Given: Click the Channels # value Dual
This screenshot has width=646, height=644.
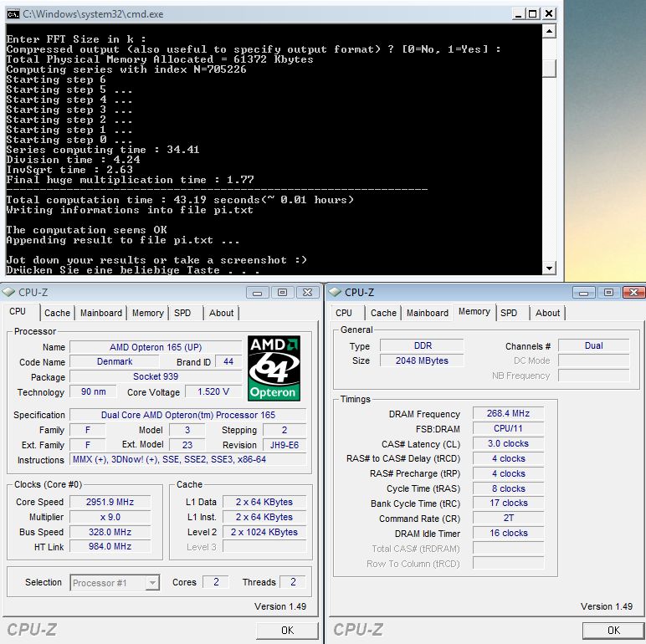Looking at the screenshot, I should [593, 345].
